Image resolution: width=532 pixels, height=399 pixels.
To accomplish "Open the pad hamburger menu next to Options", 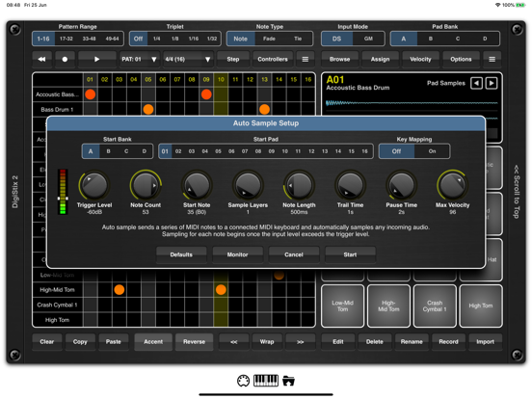I will 492,59.
